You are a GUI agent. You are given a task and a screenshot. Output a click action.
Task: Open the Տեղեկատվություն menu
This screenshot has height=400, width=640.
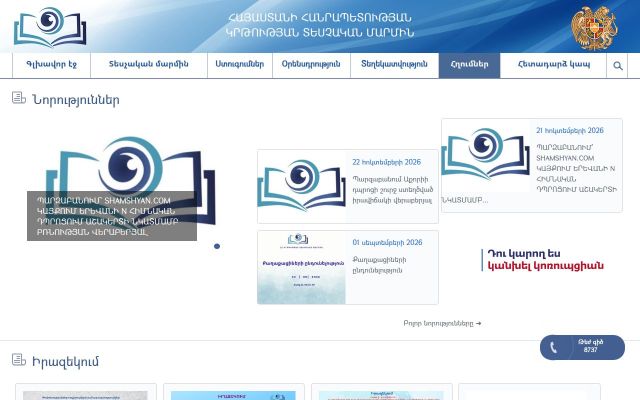tap(394, 64)
